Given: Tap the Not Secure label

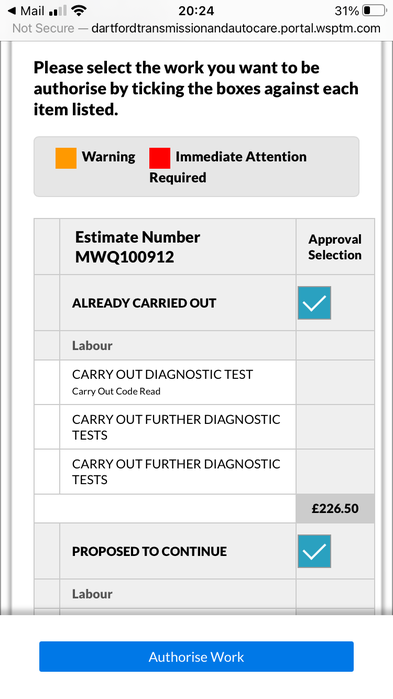Looking at the screenshot, I should point(43,28).
